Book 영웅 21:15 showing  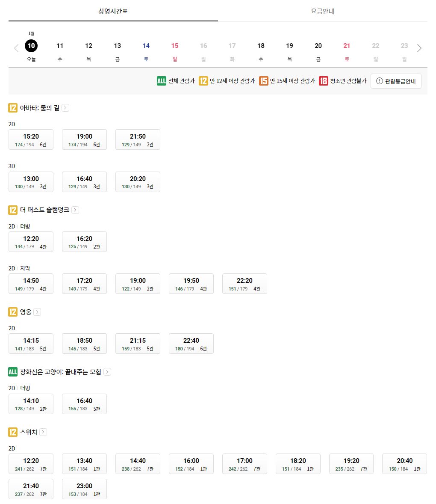pyautogui.click(x=138, y=344)
